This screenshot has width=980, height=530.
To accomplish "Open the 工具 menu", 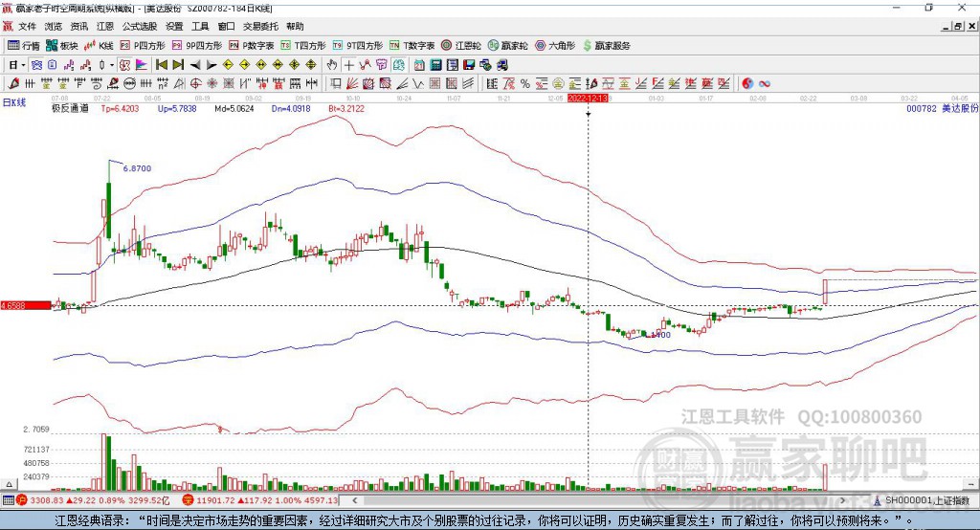I will pos(200,26).
